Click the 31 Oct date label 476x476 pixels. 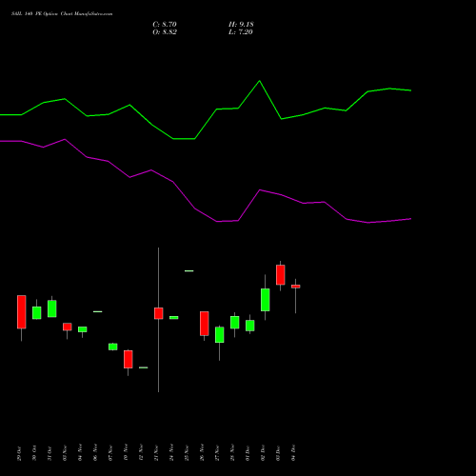click(50, 453)
